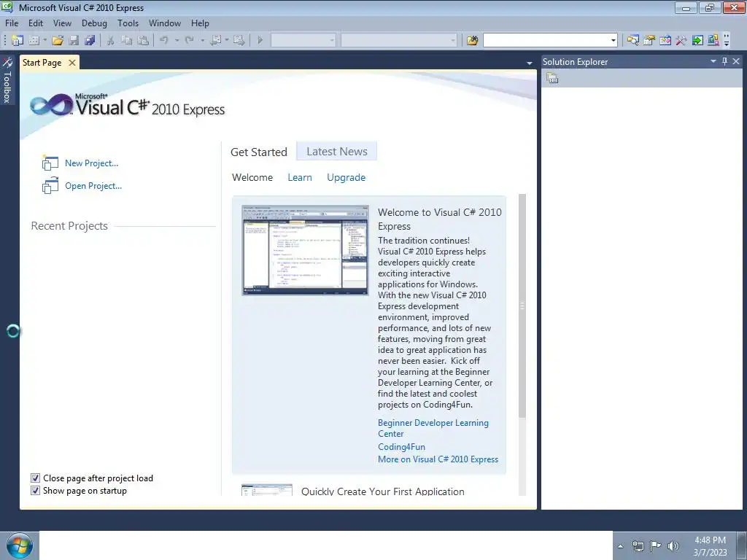This screenshot has height=560, width=747.
Task: Open the View menu
Action: click(x=63, y=23)
